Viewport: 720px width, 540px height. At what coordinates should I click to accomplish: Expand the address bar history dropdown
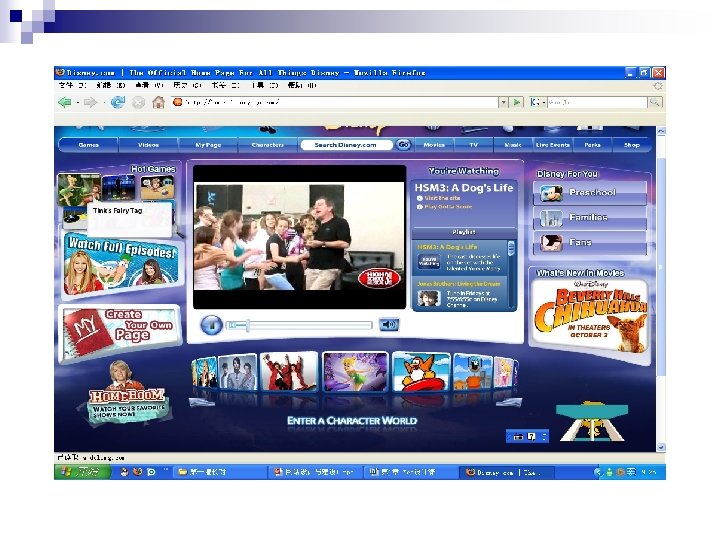[x=504, y=102]
